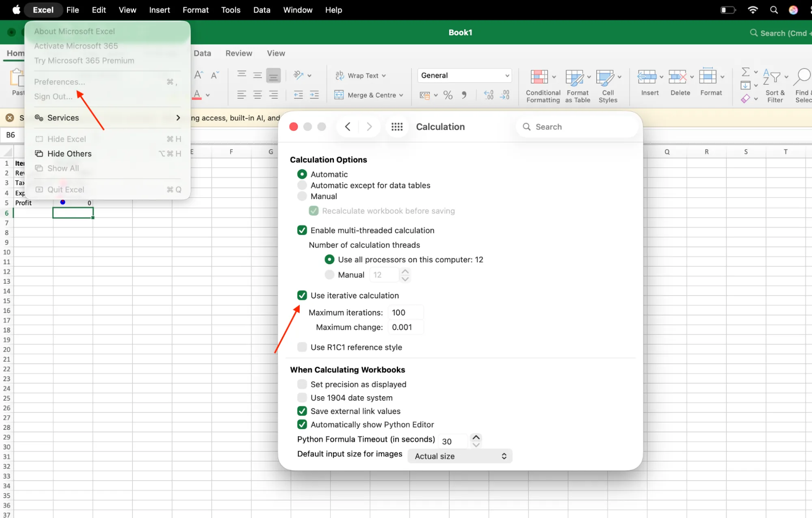Click the percent style icon
Viewport: 812px width, 518px height.
click(448, 95)
